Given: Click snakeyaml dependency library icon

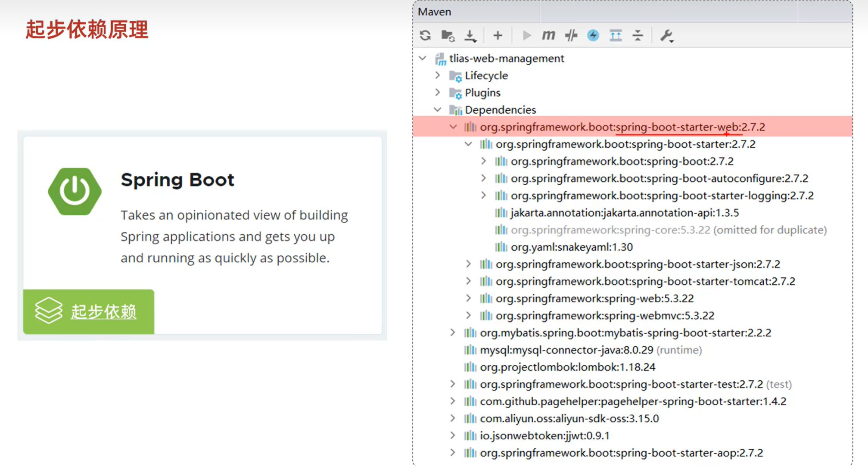Looking at the screenshot, I should [501, 247].
